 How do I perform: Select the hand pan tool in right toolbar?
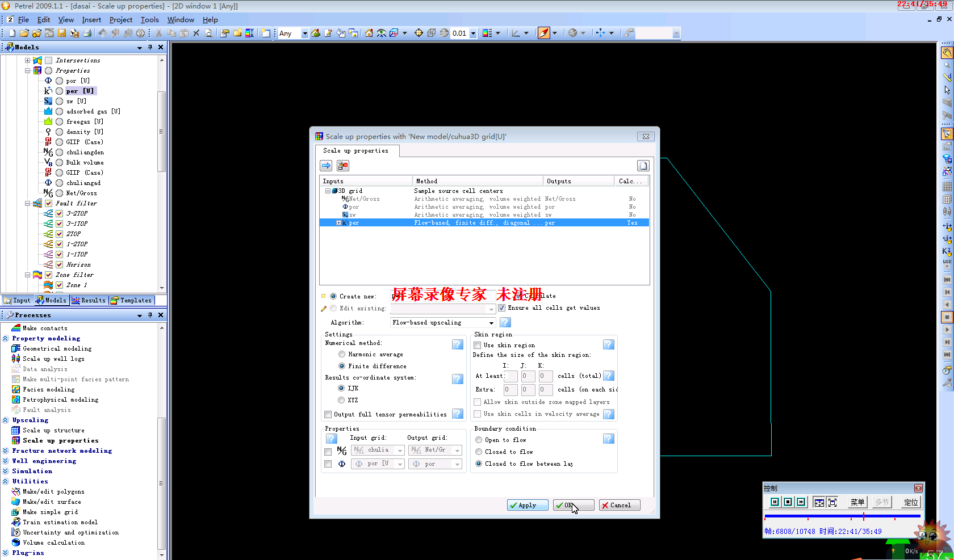coord(947,53)
